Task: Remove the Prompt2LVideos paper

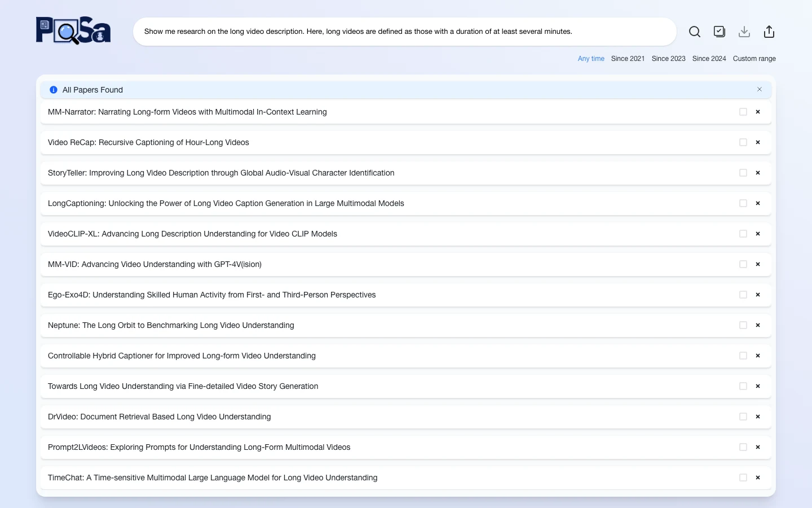Action: 758,447
